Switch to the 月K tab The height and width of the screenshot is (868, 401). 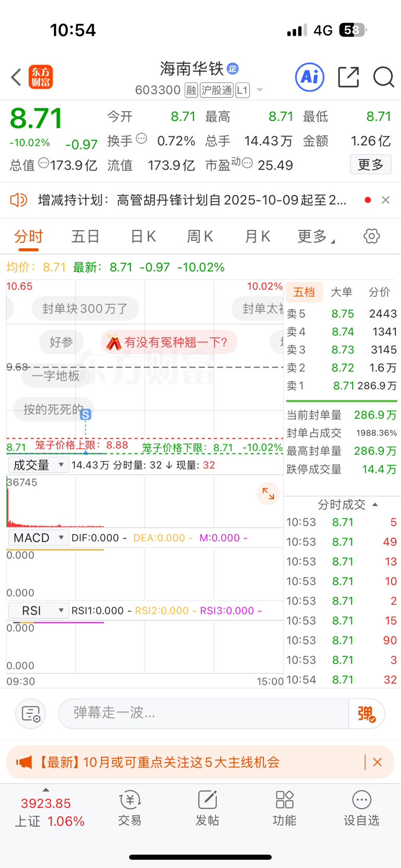click(x=258, y=237)
